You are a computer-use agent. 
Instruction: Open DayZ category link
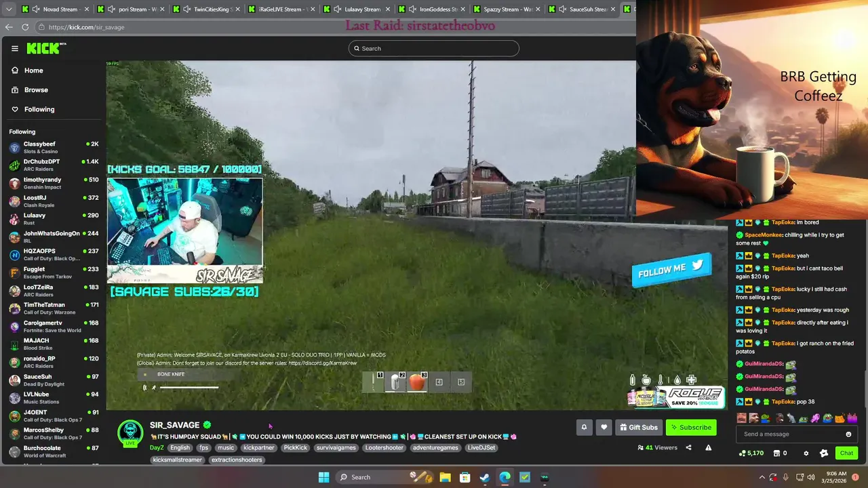tap(157, 447)
